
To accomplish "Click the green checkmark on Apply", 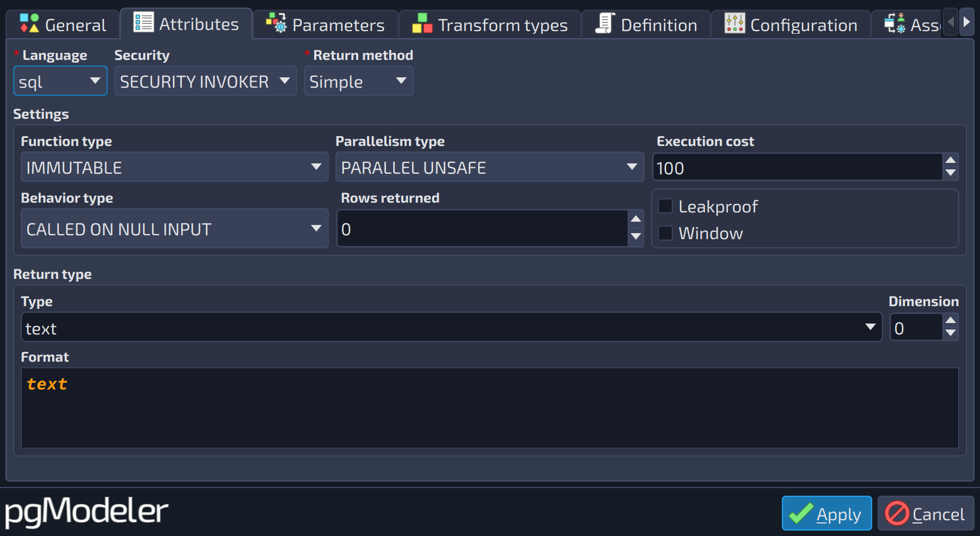I will (801, 513).
